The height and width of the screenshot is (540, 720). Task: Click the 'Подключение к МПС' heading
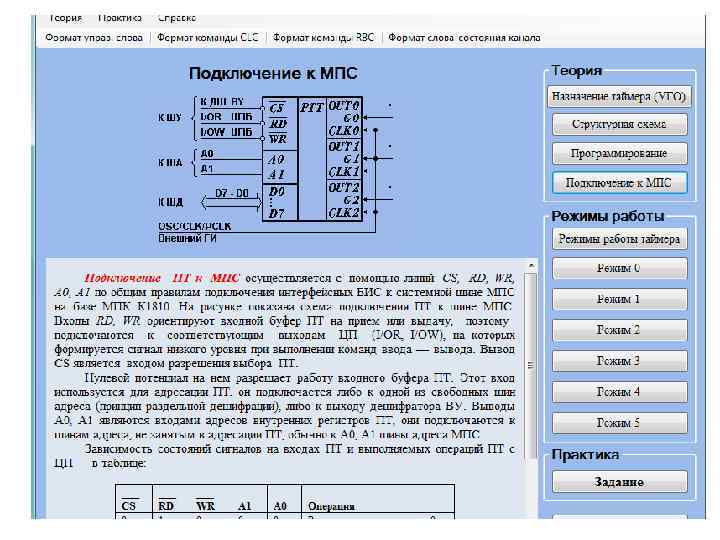273,73
